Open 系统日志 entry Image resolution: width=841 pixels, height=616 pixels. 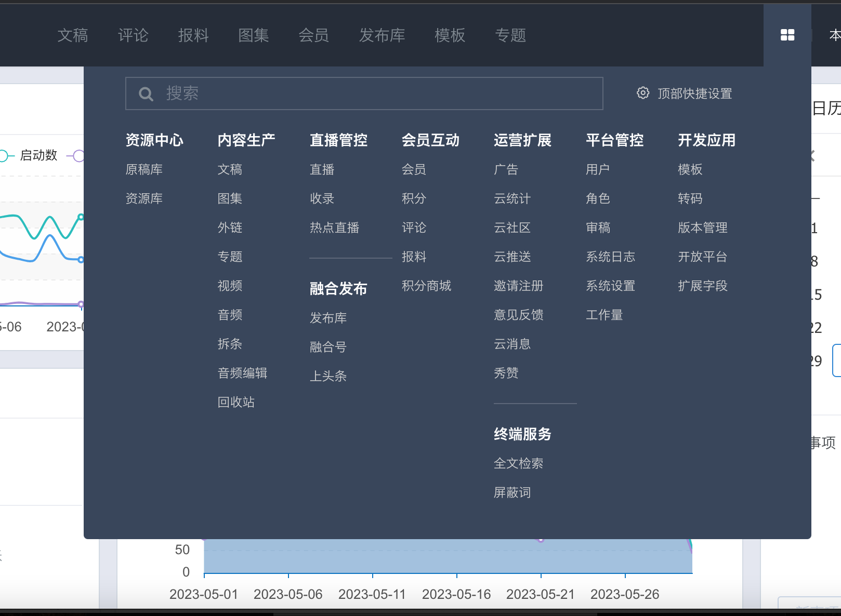tap(610, 257)
